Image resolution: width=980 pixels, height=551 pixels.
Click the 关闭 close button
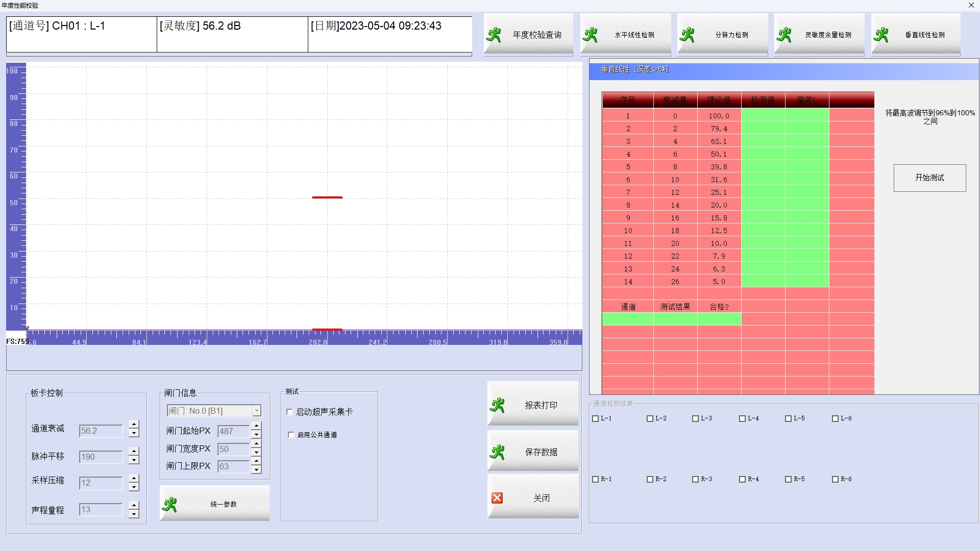click(x=533, y=496)
